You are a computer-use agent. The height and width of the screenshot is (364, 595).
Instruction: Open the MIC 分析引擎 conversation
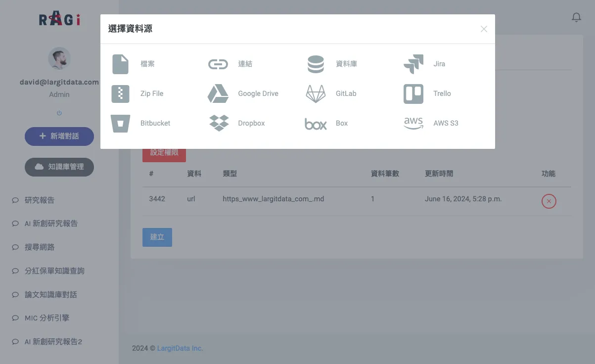point(47,318)
